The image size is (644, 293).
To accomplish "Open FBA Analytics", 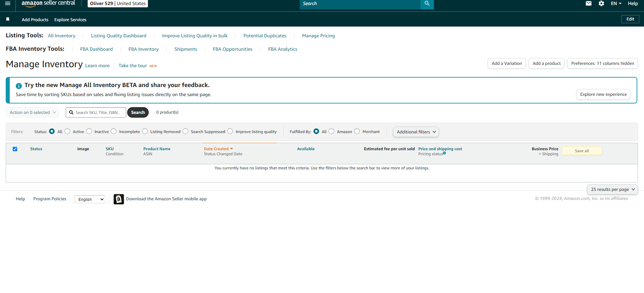I will pos(283,49).
